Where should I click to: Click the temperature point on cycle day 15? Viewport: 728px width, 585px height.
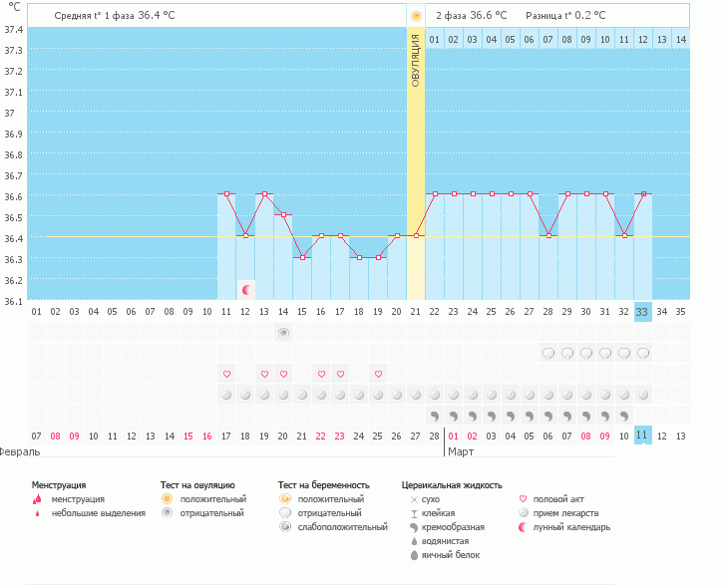[302, 257]
